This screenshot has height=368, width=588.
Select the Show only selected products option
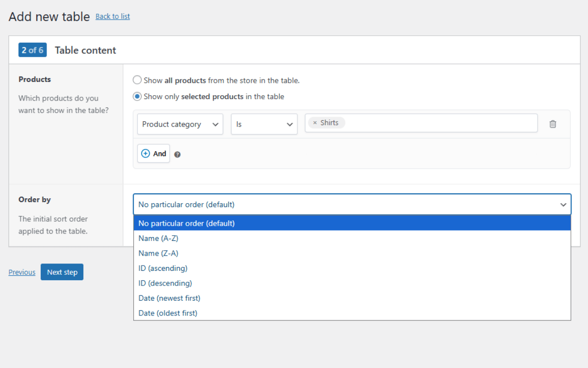coord(137,96)
